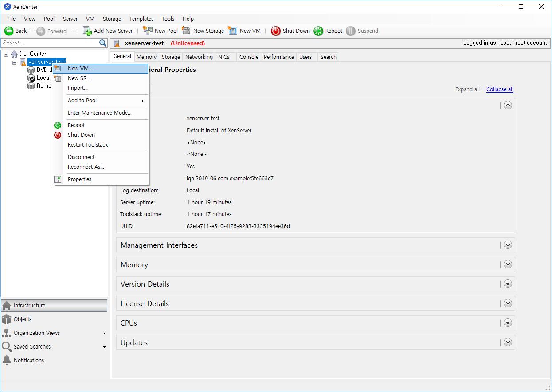Open the Templates menu
Viewport: 552px width, 392px height.
141,19
